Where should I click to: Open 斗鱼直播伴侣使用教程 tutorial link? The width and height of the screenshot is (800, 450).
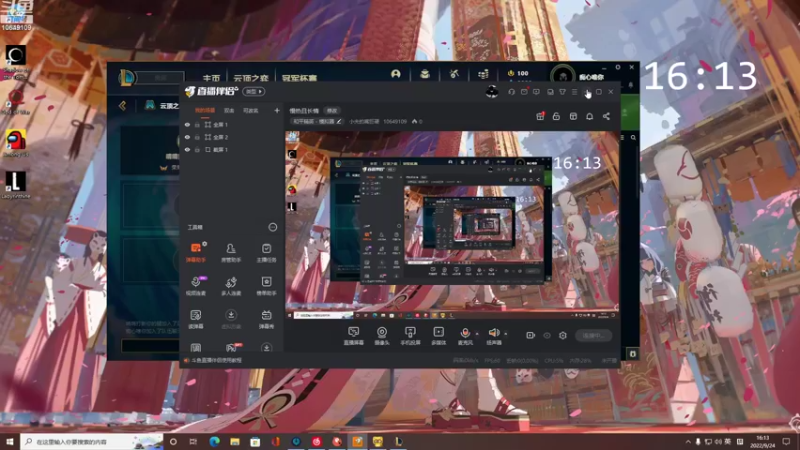216,360
